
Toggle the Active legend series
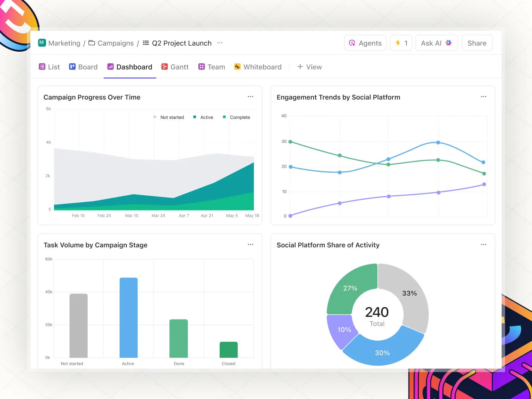click(203, 117)
